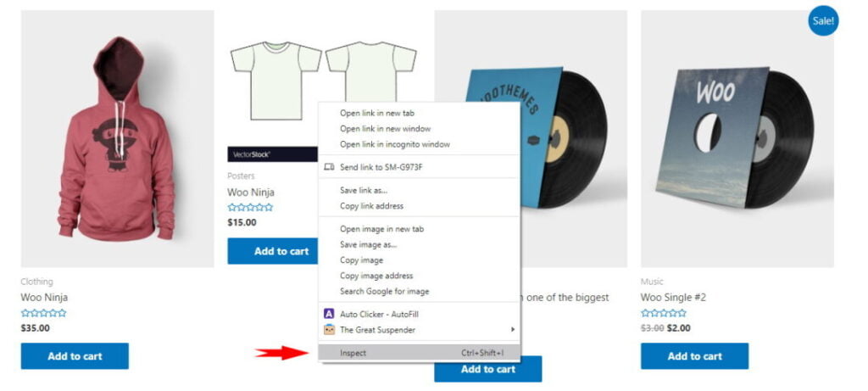Click The Great Suspender extension icon
The image size is (868, 391).
[329, 330]
